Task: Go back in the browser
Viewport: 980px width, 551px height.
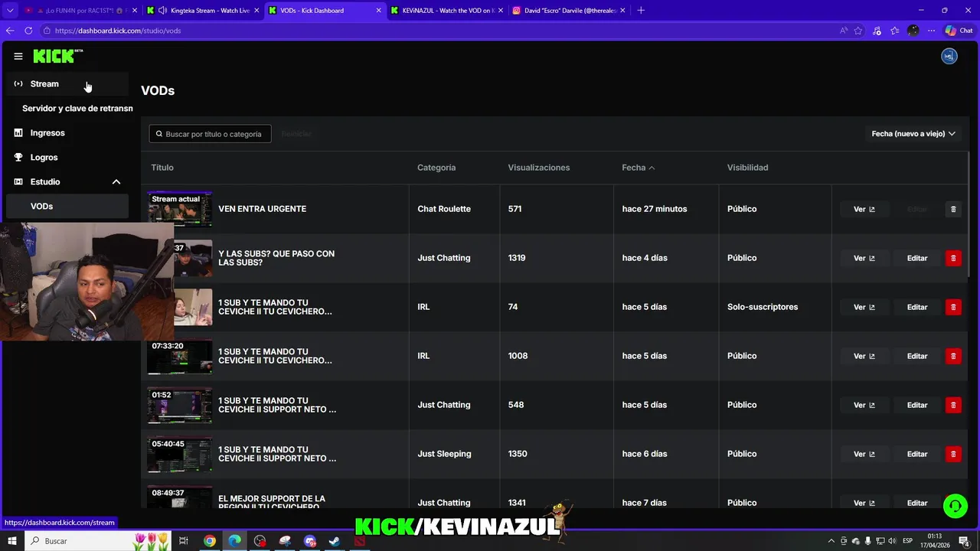Action: pyautogui.click(x=10, y=31)
